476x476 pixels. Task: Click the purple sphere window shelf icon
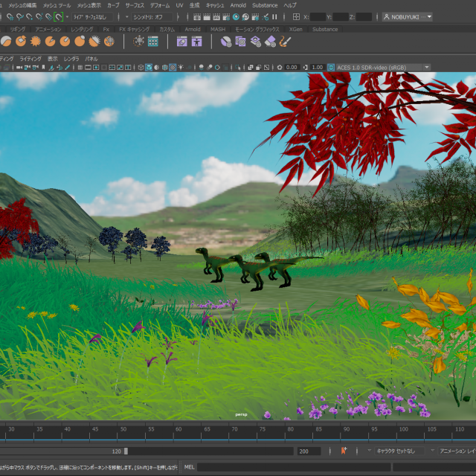tap(182, 42)
